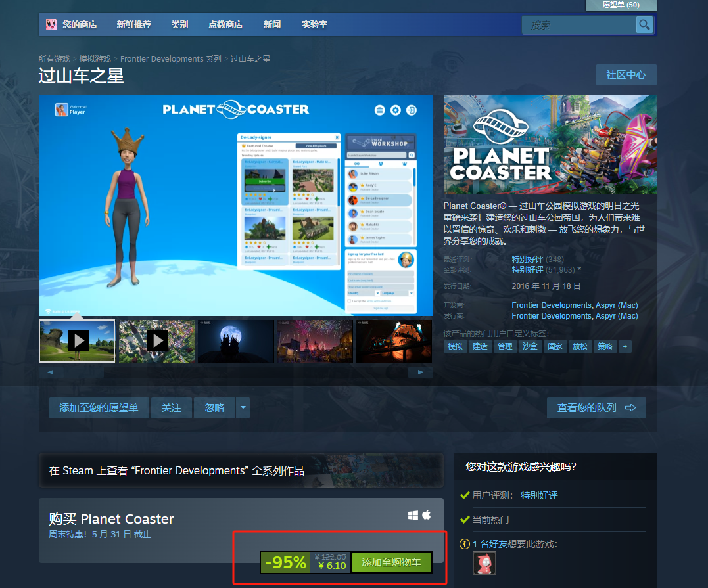The image size is (708, 588).
Task: Click the Windows platform icon
Action: (x=413, y=515)
